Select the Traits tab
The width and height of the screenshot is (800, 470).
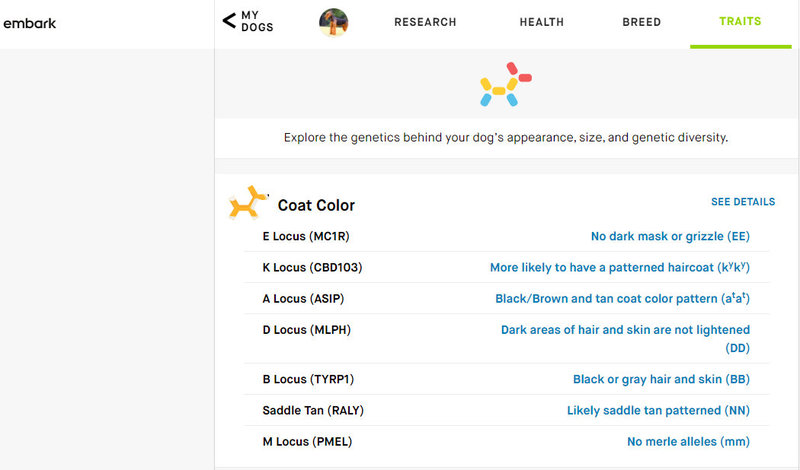740,22
